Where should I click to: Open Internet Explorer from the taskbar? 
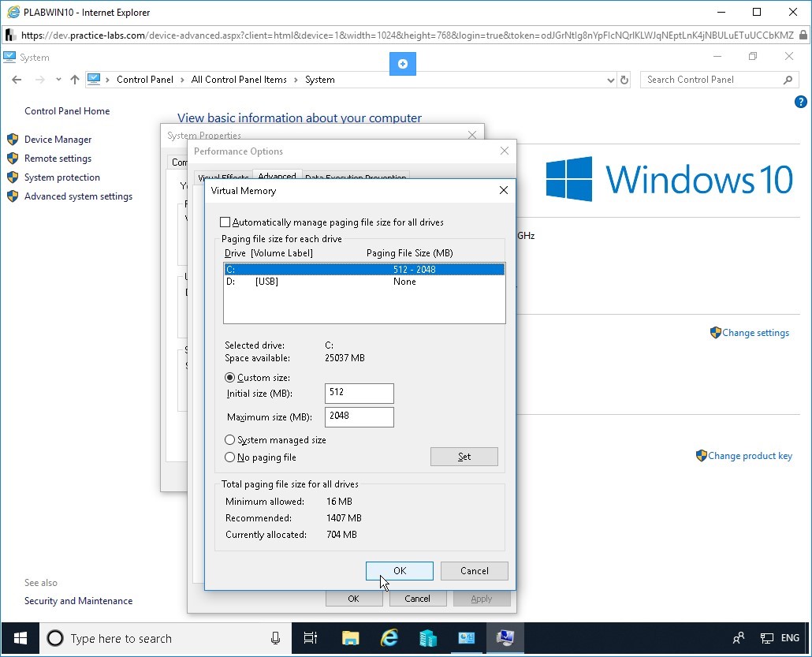click(x=389, y=638)
